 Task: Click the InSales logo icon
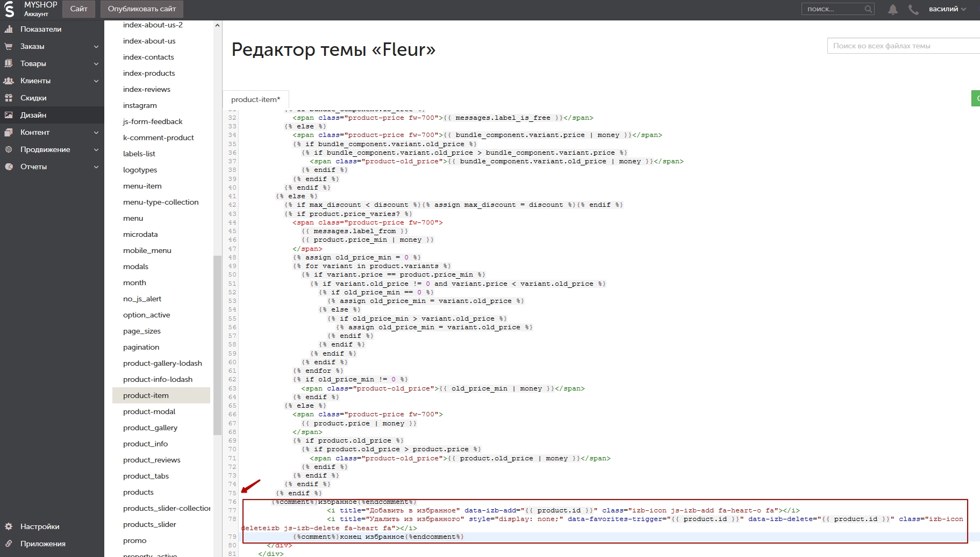9,9
